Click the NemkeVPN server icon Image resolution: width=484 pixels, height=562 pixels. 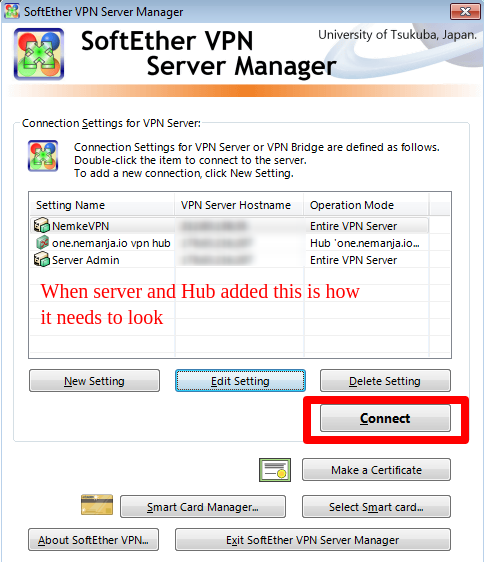(42, 225)
